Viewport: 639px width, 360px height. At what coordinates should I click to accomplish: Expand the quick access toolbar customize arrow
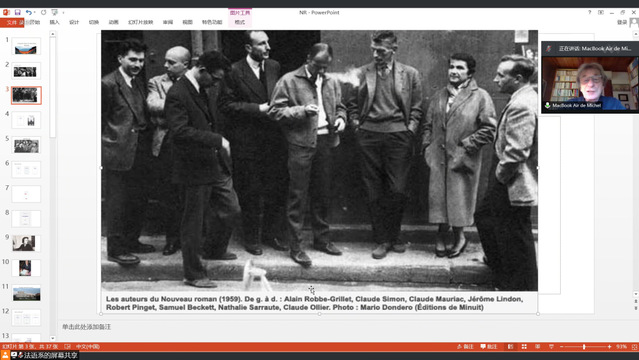coord(63,13)
